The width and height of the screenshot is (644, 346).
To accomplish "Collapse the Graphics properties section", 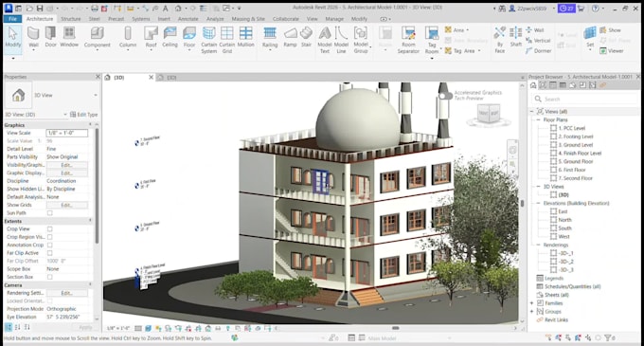I will (90, 125).
